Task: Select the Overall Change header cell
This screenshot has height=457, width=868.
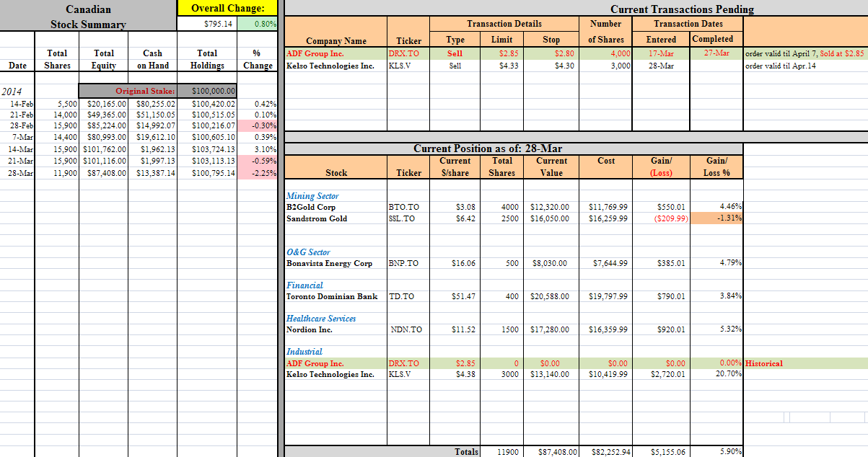Action: click(228, 9)
